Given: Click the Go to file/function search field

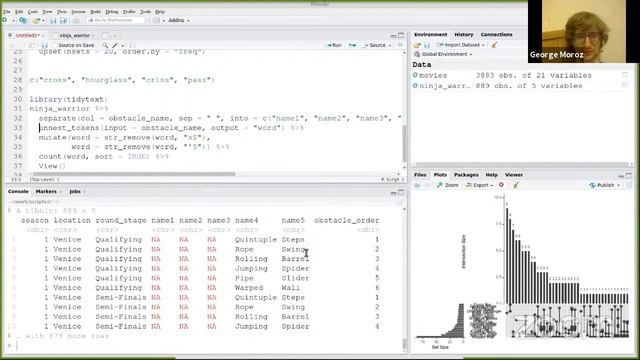Looking at the screenshot, I should coord(116,20).
